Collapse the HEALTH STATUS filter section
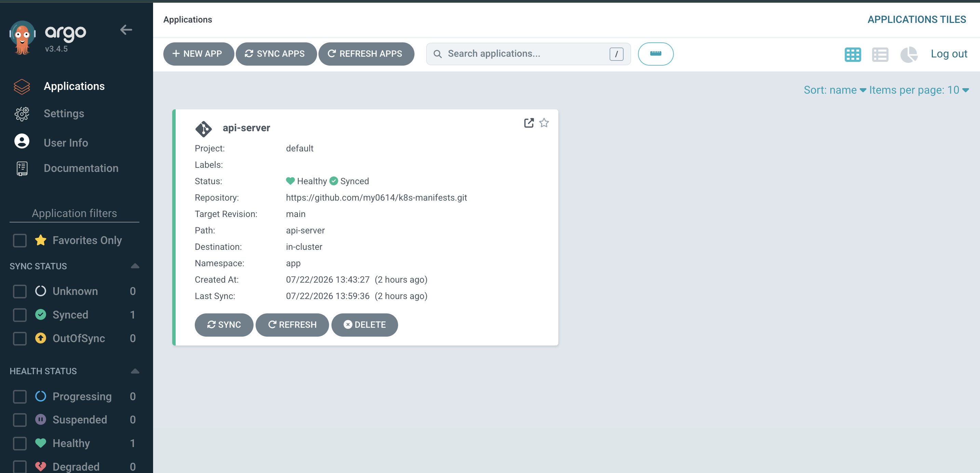 (135, 371)
